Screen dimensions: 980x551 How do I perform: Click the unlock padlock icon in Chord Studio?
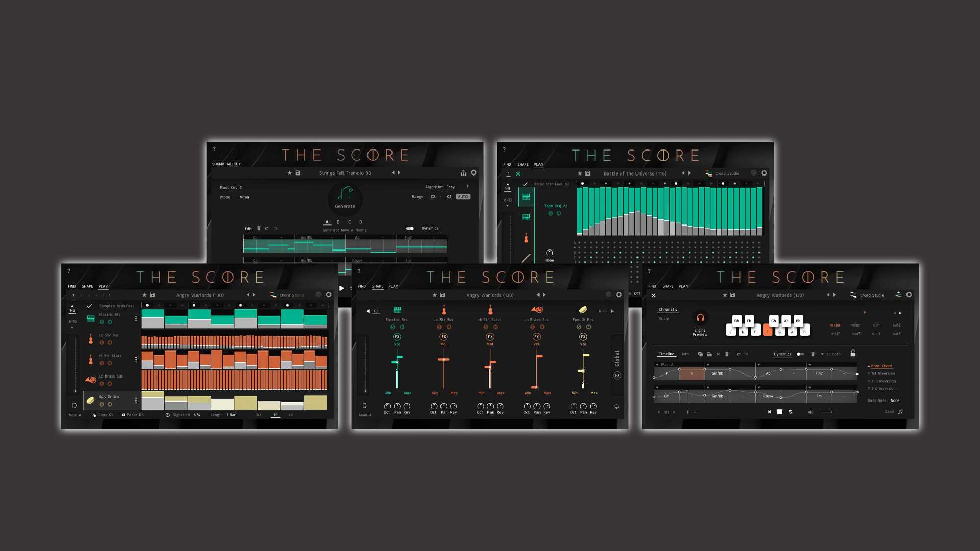pyautogui.click(x=853, y=353)
